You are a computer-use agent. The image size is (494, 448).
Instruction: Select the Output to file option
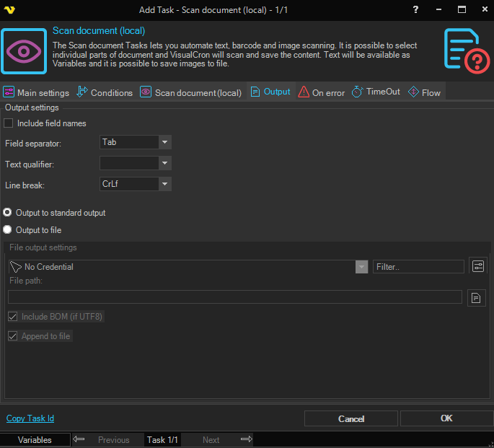coord(8,230)
